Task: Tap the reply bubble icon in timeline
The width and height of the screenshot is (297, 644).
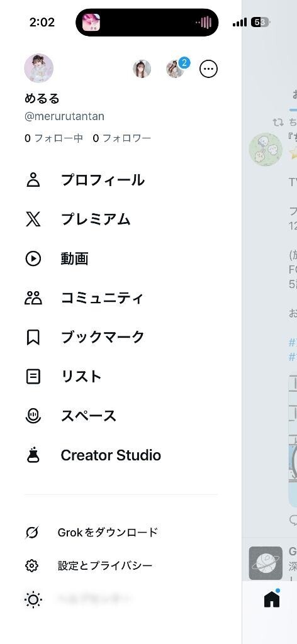Action: click(x=293, y=520)
